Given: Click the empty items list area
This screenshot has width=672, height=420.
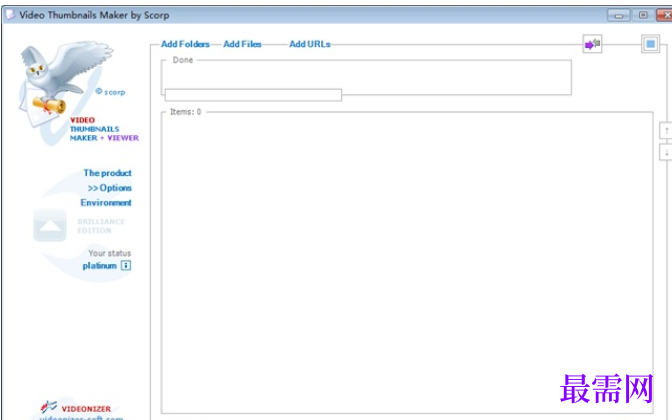Looking at the screenshot, I should 407,264.
